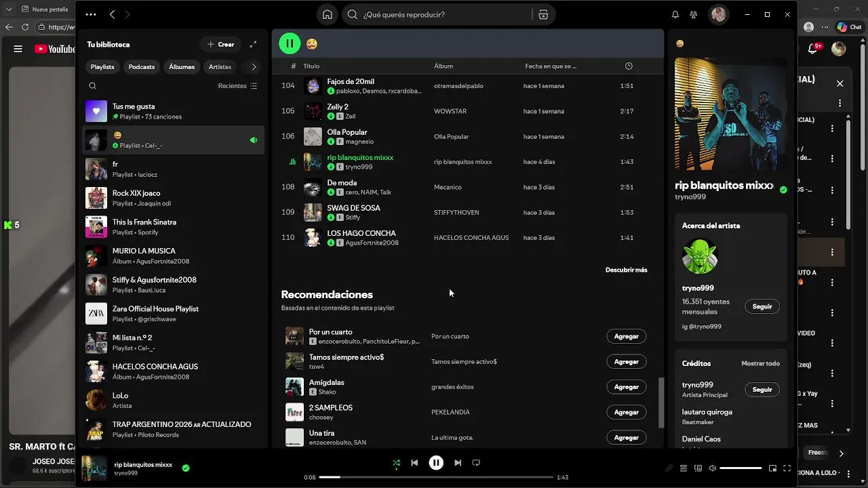Open MURIO LA MUSICA album in library

tap(173, 256)
